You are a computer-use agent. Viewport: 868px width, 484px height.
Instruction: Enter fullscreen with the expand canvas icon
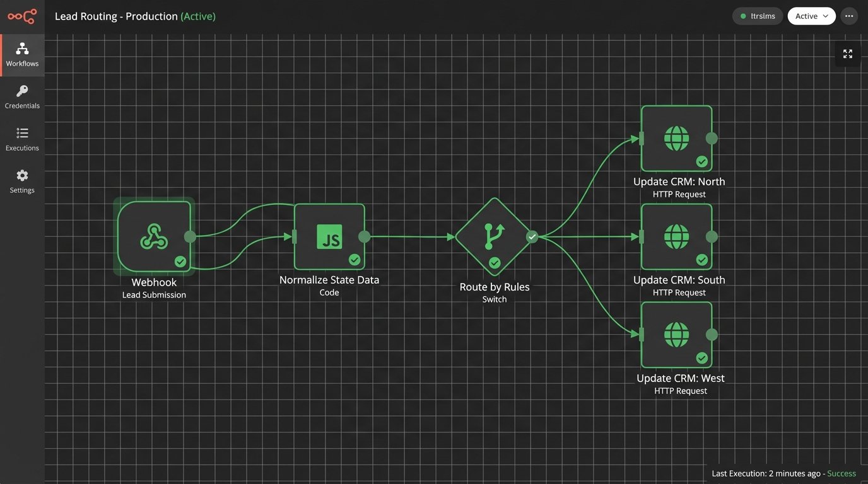click(847, 54)
